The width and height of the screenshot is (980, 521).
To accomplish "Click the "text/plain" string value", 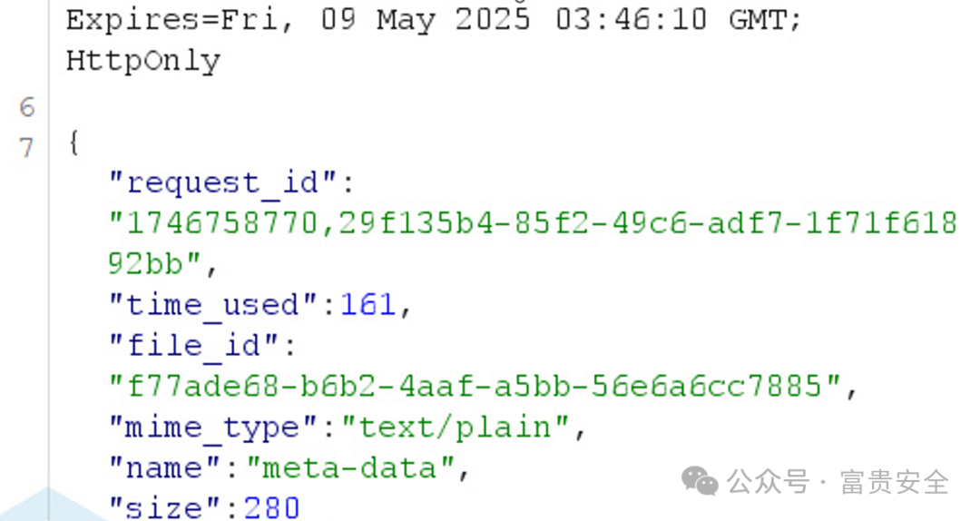I will point(455,428).
